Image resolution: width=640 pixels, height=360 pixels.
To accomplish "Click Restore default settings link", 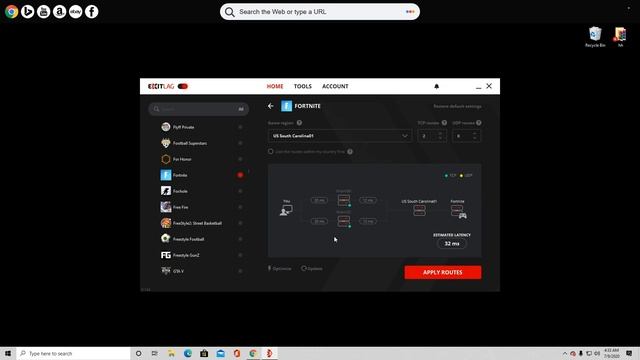I will pyautogui.click(x=457, y=106).
